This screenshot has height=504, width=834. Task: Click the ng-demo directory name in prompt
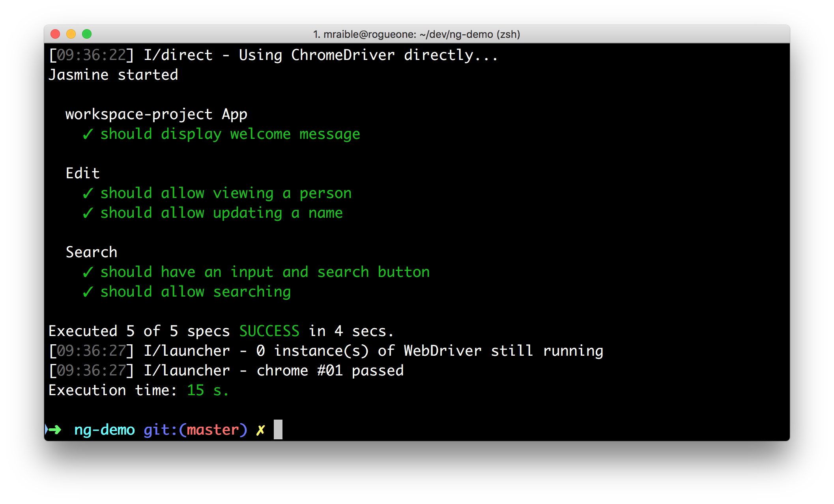105,429
